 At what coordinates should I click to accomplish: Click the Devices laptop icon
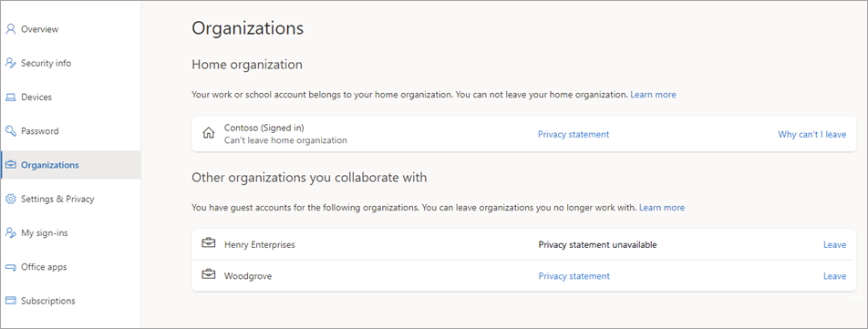11,98
